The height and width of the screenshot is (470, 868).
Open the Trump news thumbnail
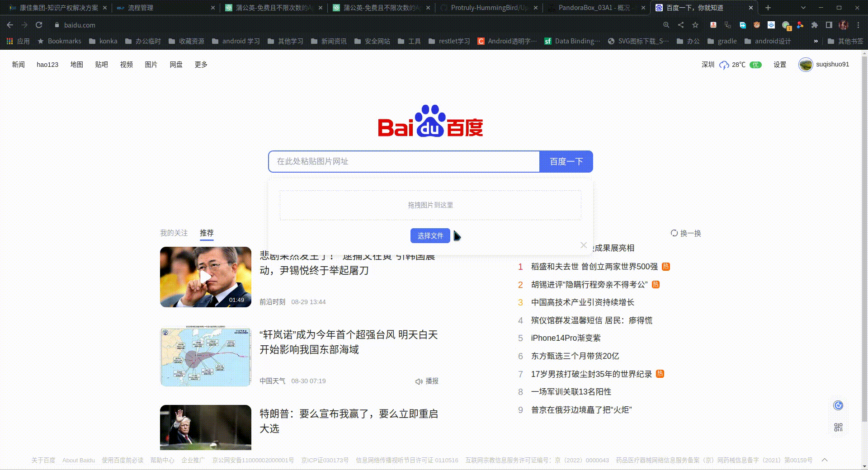tap(206, 428)
